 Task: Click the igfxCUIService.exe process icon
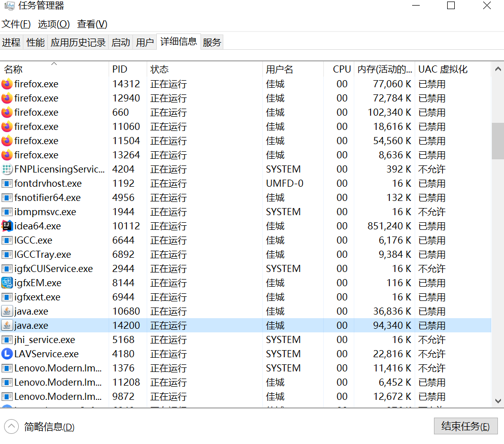[7, 268]
